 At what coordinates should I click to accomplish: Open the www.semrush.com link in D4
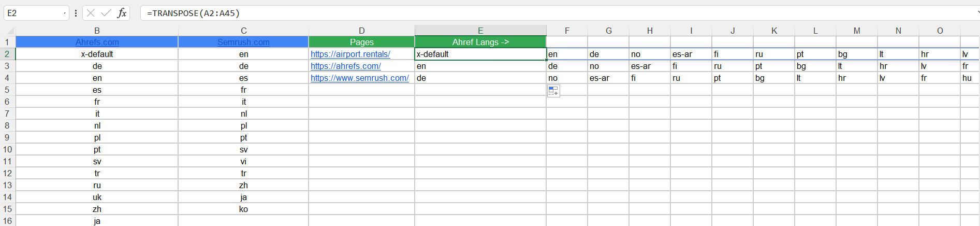(x=360, y=78)
